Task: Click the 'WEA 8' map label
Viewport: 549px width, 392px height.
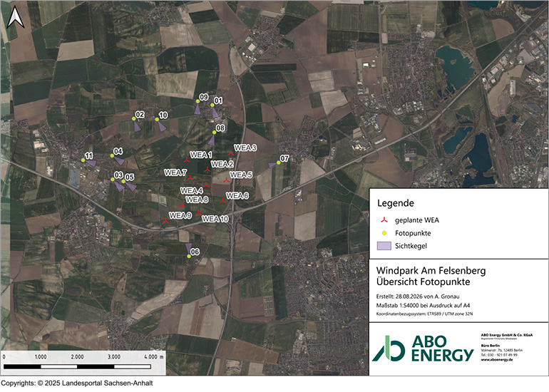Action: click(197, 200)
